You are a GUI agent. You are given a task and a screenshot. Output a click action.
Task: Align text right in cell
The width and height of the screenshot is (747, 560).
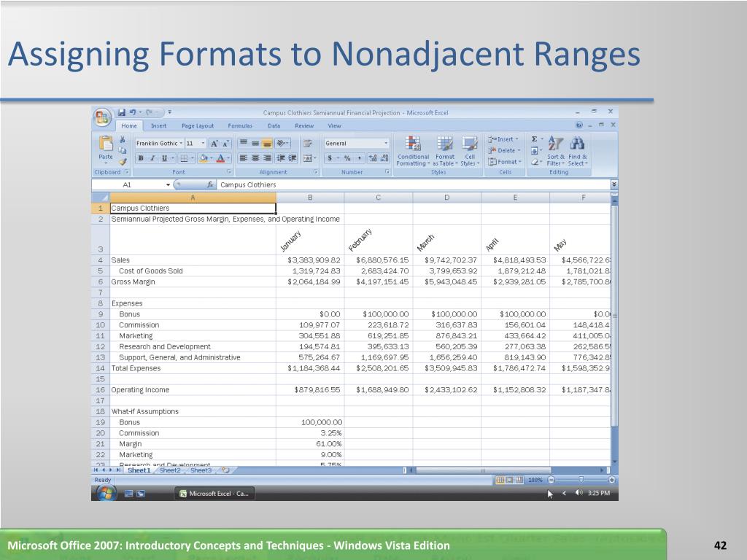point(267,158)
